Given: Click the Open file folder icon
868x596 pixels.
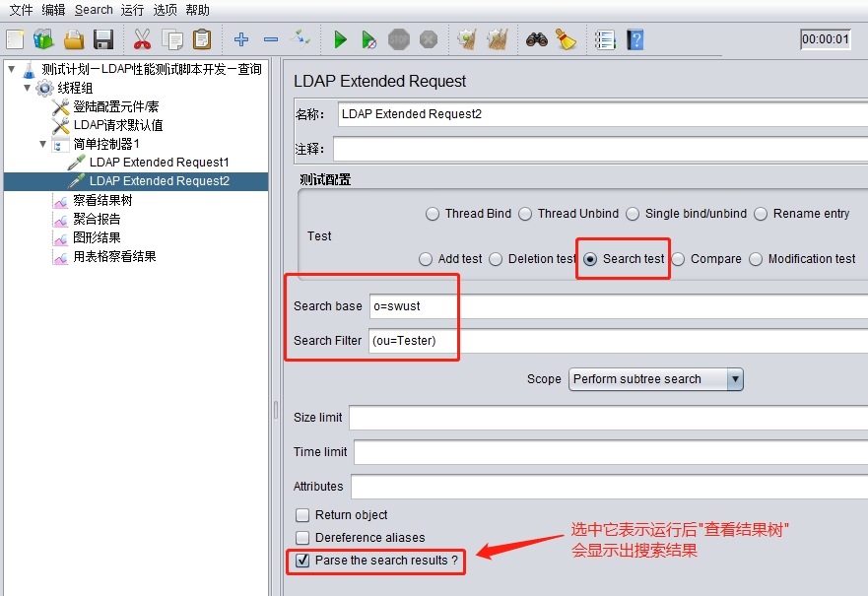Looking at the screenshot, I should coord(74,39).
